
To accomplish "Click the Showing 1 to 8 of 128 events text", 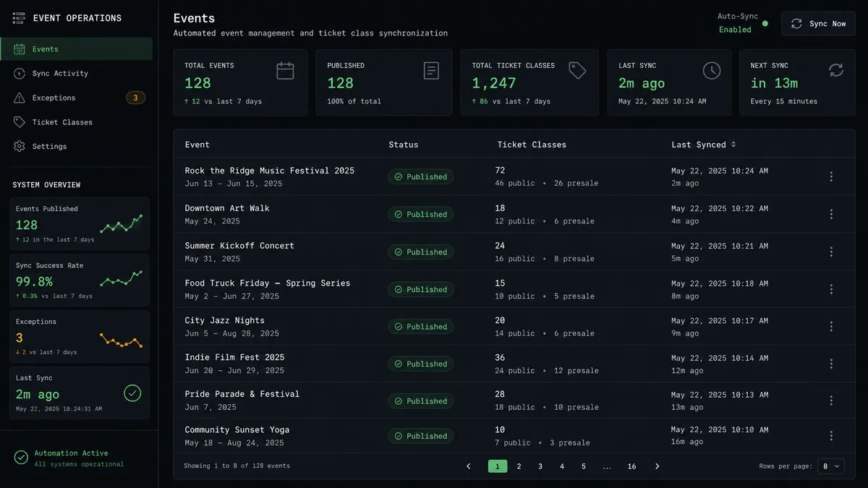I will (x=237, y=466).
